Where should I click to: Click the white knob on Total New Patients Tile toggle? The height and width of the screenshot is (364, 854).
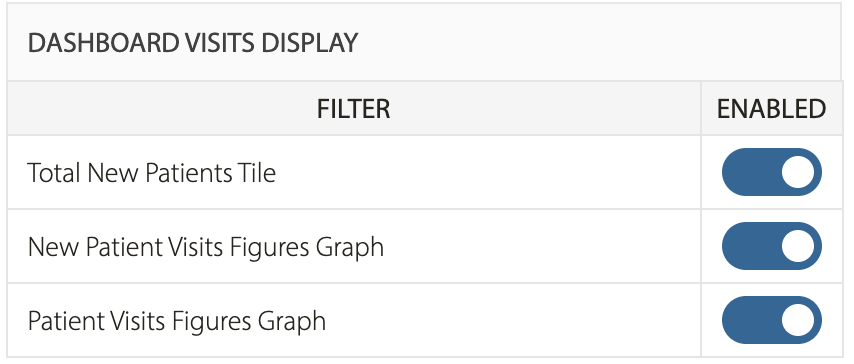pos(798,172)
